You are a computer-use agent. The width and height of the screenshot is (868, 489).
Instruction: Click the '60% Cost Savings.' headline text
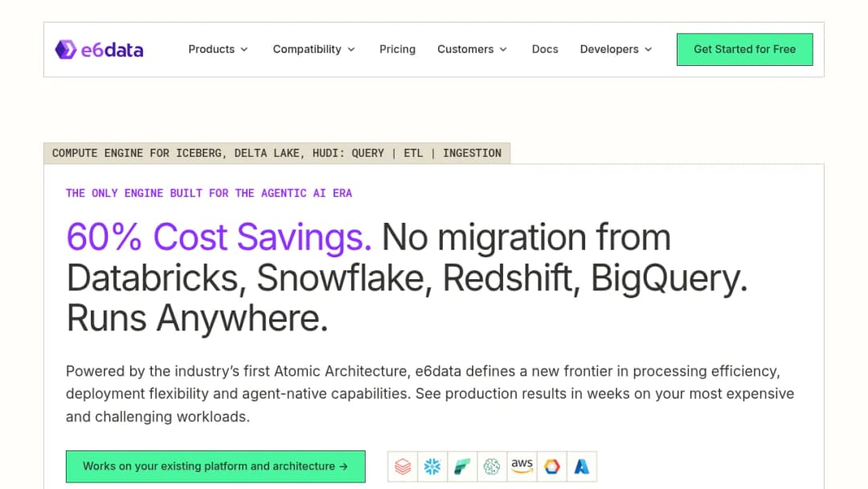coord(219,237)
